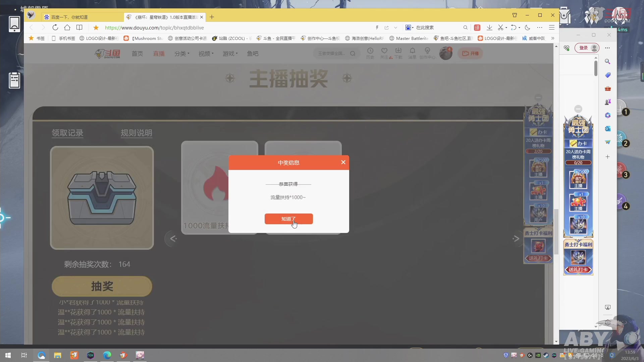Expand the 视频 dropdown in Douyu nav
644x362 pixels.
click(206, 54)
